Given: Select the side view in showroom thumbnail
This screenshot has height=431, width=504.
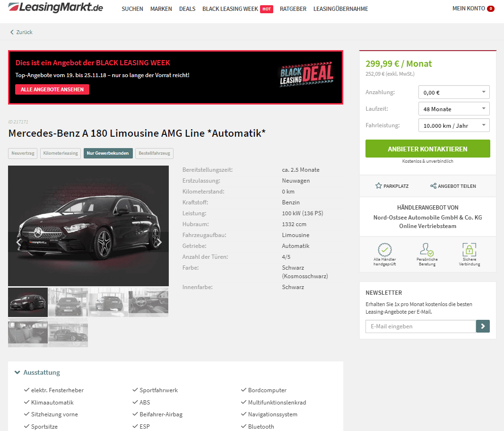Looking at the screenshot, I should tap(68, 333).
